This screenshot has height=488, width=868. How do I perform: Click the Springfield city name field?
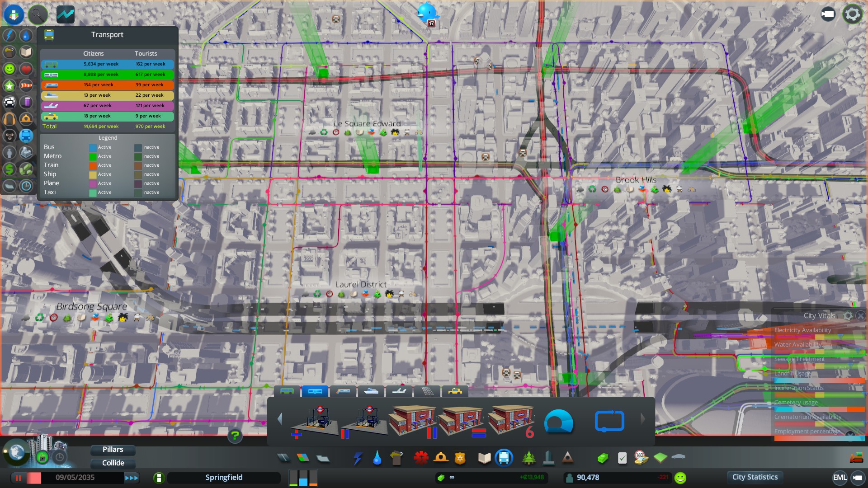pos(224,478)
